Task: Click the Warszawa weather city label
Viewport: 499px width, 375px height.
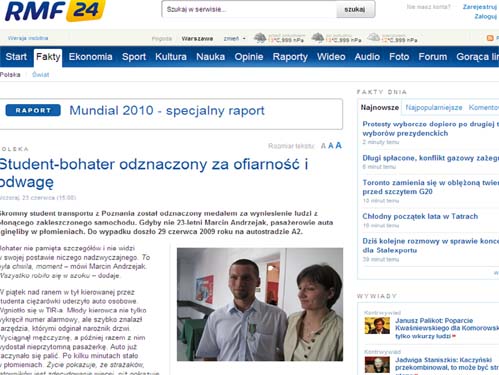Action: [x=197, y=39]
